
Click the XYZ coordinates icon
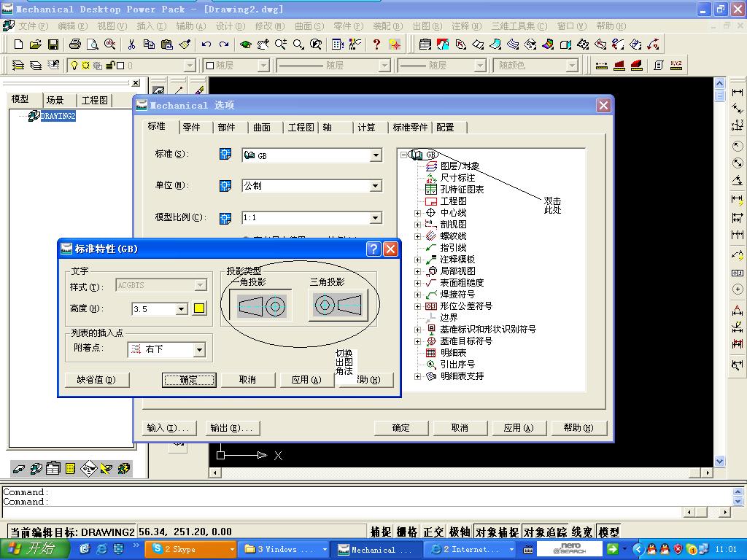point(676,65)
